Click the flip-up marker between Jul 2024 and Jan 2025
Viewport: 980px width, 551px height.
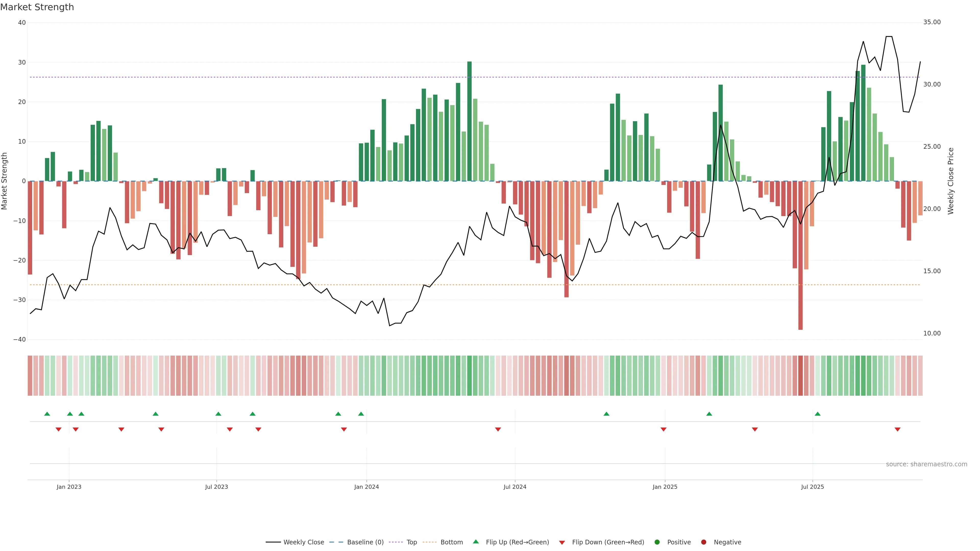[606, 414]
